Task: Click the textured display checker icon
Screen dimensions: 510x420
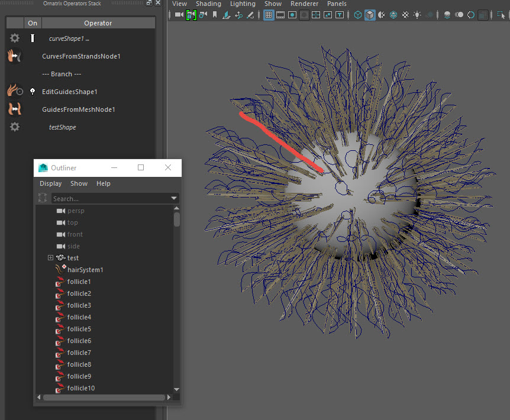Action: pyautogui.click(x=405, y=15)
